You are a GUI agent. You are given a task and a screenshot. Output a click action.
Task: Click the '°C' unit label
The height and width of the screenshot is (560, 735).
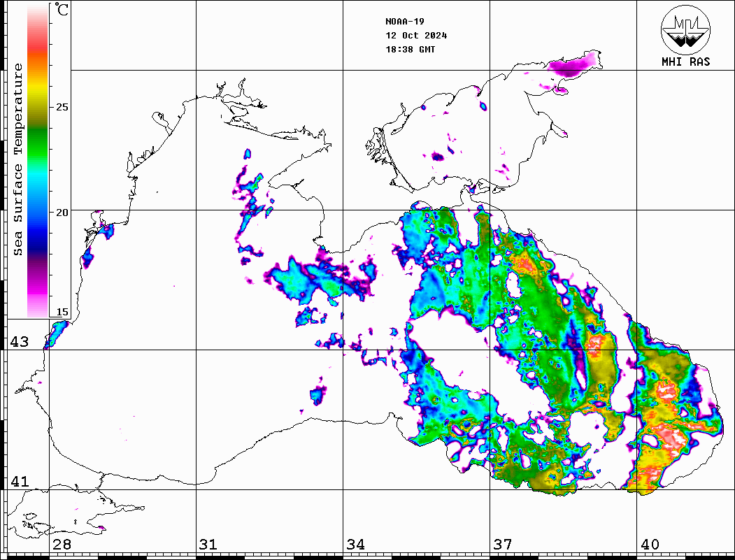pyautogui.click(x=62, y=9)
